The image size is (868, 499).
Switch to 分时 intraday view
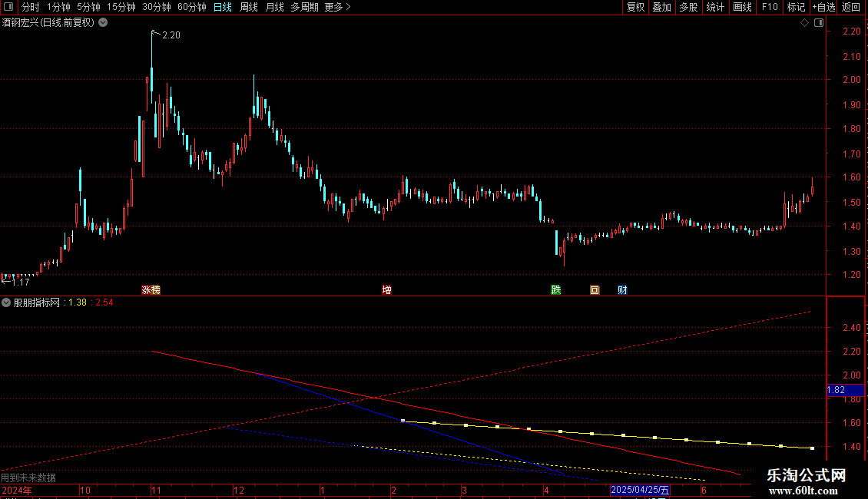(31, 7)
